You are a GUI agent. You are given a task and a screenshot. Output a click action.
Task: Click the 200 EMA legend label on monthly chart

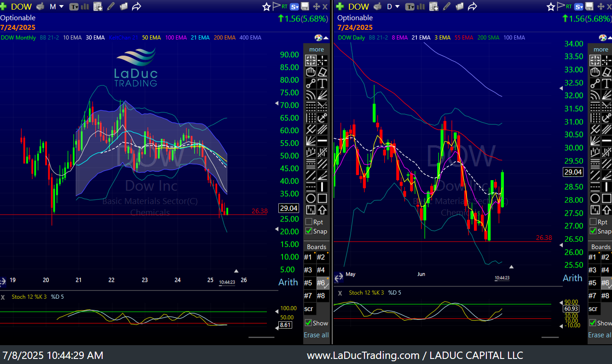click(225, 38)
